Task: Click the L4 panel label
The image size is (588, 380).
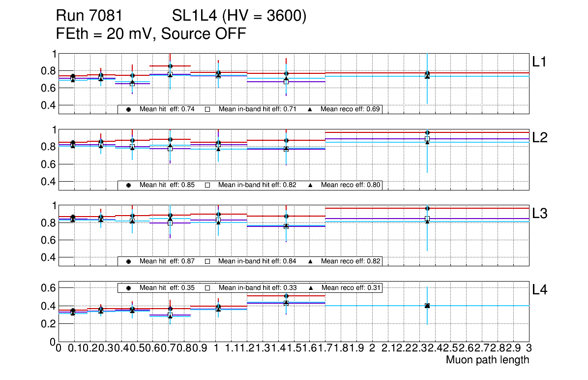Action: 540,290
